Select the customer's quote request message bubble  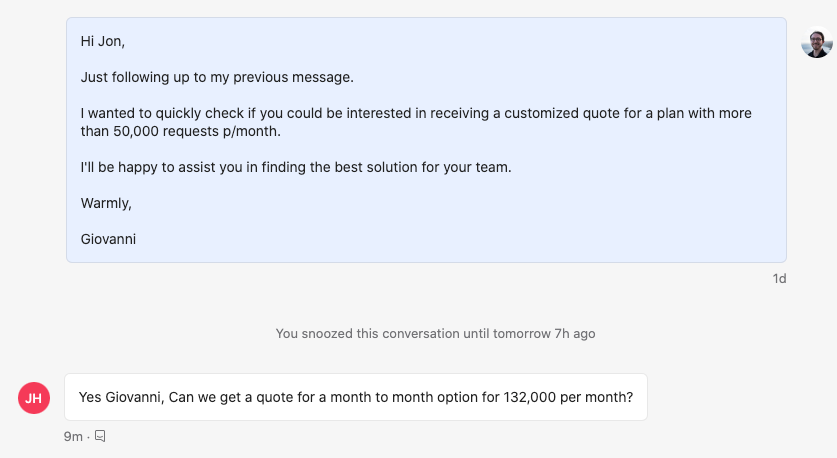pos(356,397)
